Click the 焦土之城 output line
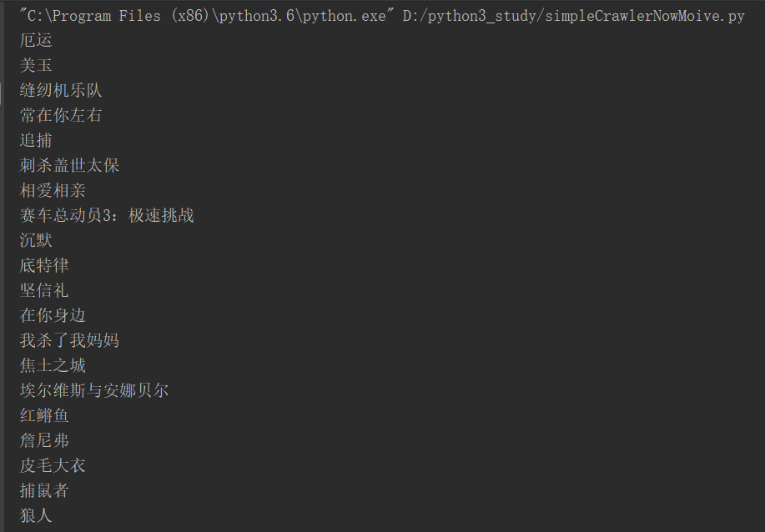765x532 pixels. (53, 365)
